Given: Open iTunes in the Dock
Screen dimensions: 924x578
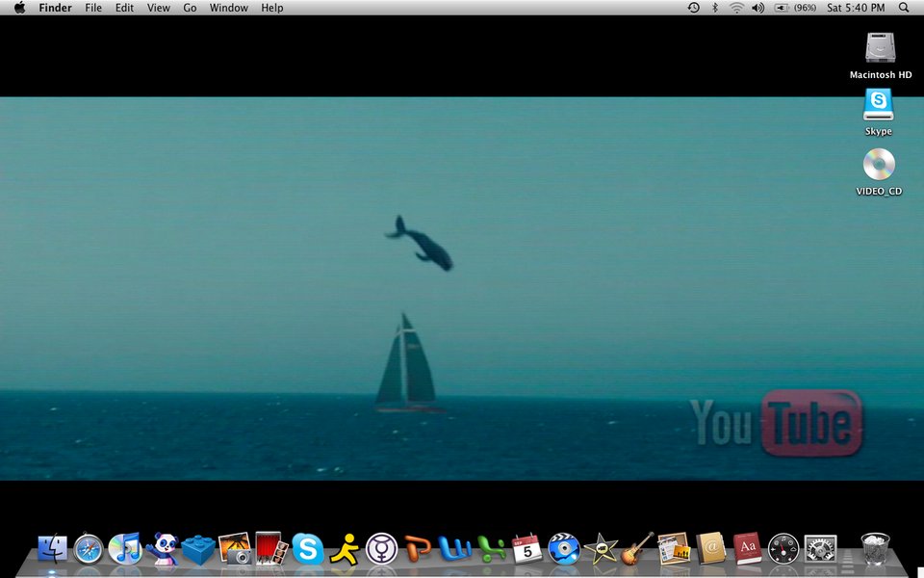Looking at the screenshot, I should 125,548.
